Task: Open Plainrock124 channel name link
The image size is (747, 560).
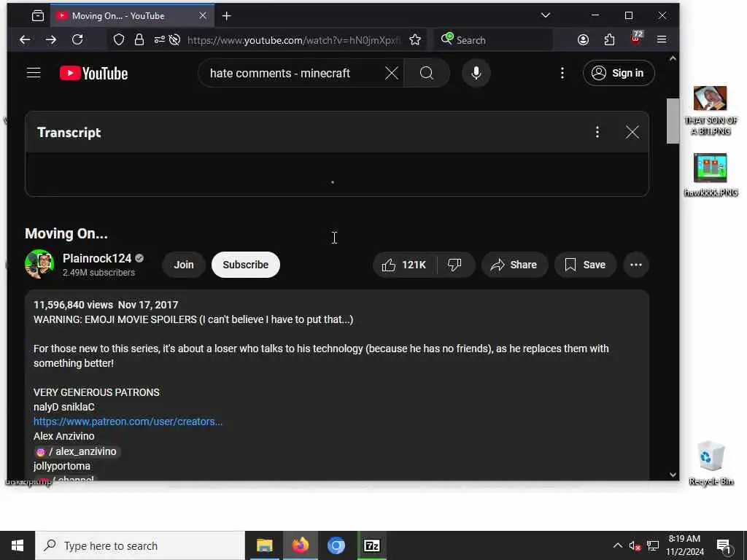Action: tap(97, 258)
